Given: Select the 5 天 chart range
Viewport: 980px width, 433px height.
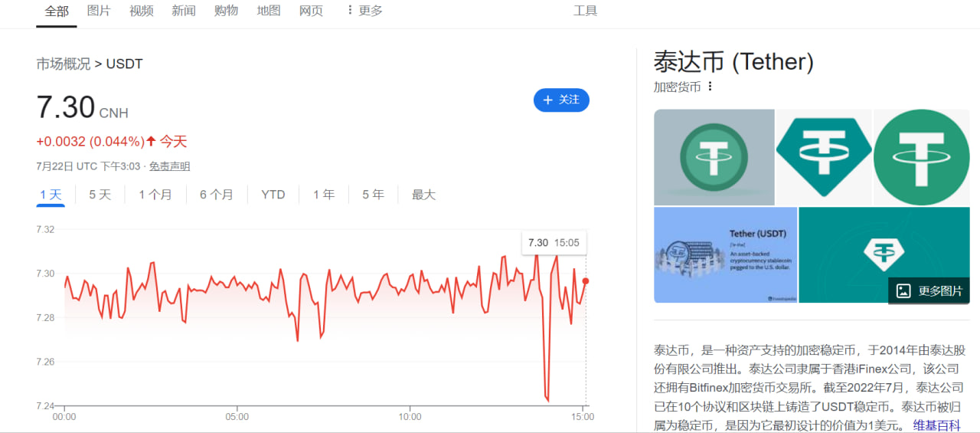Looking at the screenshot, I should coord(100,195).
